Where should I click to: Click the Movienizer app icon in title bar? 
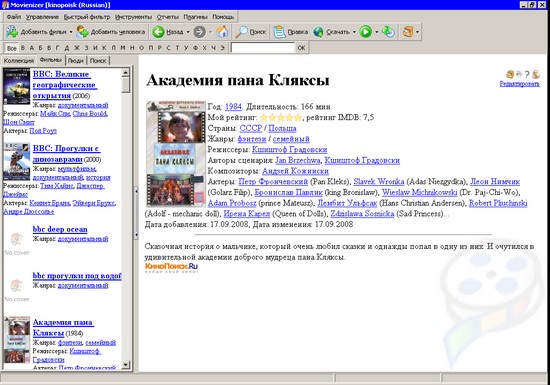point(5,5)
